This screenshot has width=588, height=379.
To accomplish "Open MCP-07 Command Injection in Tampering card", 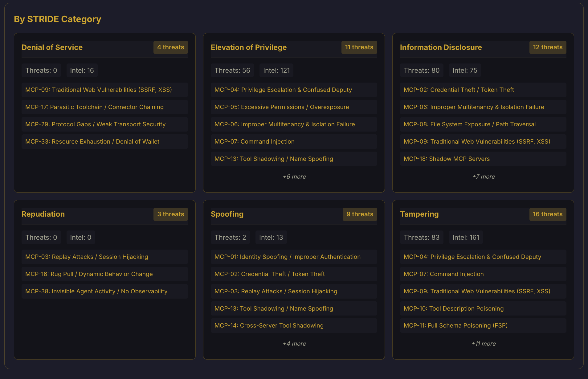I will click(x=483, y=274).
